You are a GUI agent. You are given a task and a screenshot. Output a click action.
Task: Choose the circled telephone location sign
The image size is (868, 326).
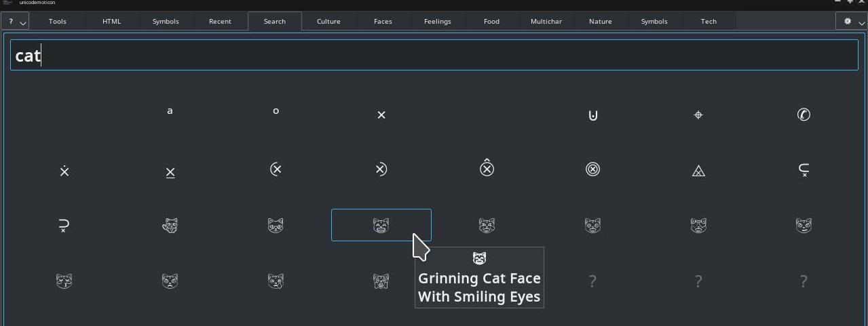(x=804, y=115)
